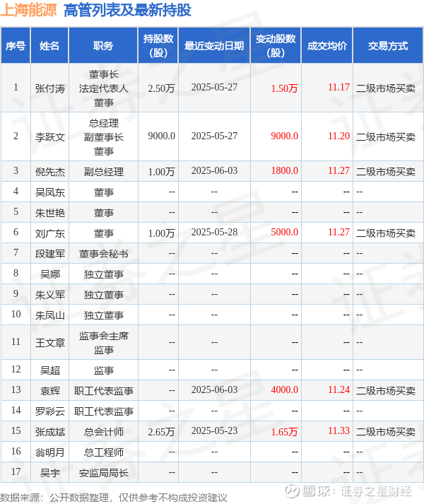424x504 pixels.
Task: Click the date 2025-05-23
Action: click(214, 430)
